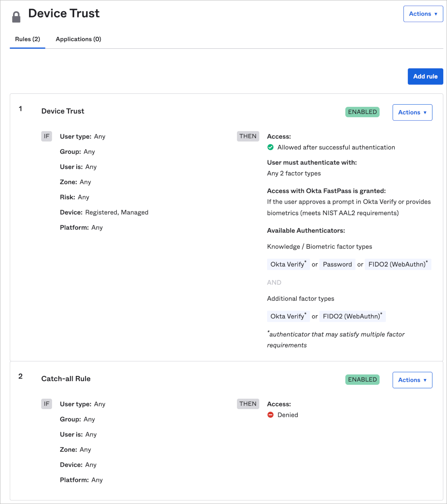Click the Device Trust rule title
Image resolution: width=447 pixels, height=504 pixels.
63,111
